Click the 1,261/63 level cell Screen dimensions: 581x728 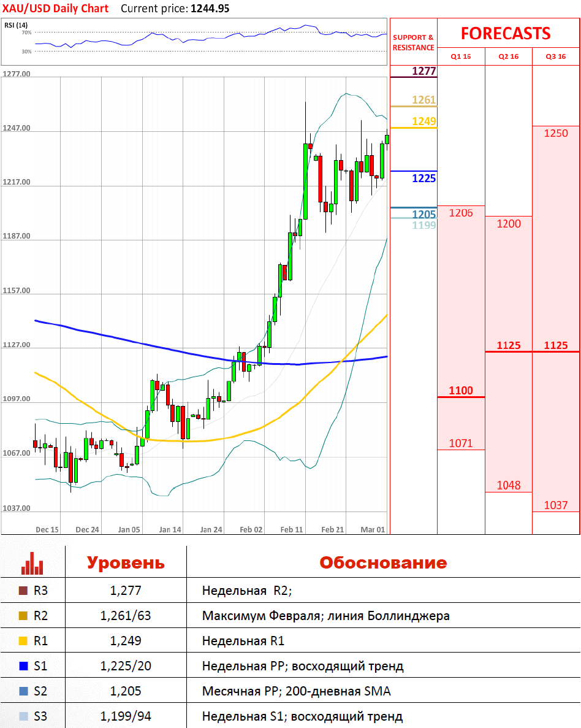pos(126,616)
